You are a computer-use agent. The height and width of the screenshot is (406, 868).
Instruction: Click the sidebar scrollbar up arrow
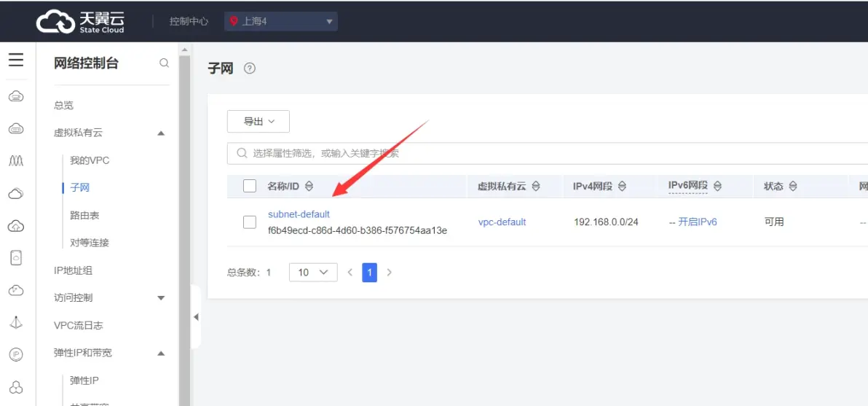pos(184,50)
